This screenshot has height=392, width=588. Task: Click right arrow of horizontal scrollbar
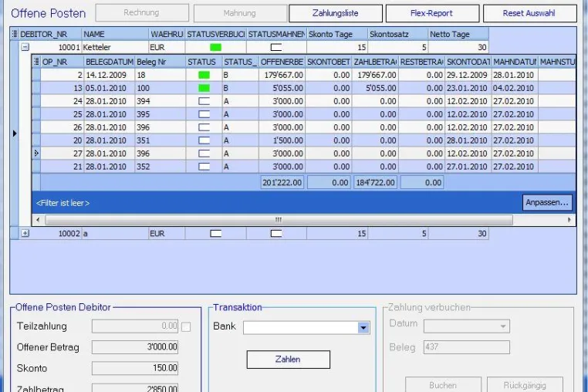tap(569, 220)
